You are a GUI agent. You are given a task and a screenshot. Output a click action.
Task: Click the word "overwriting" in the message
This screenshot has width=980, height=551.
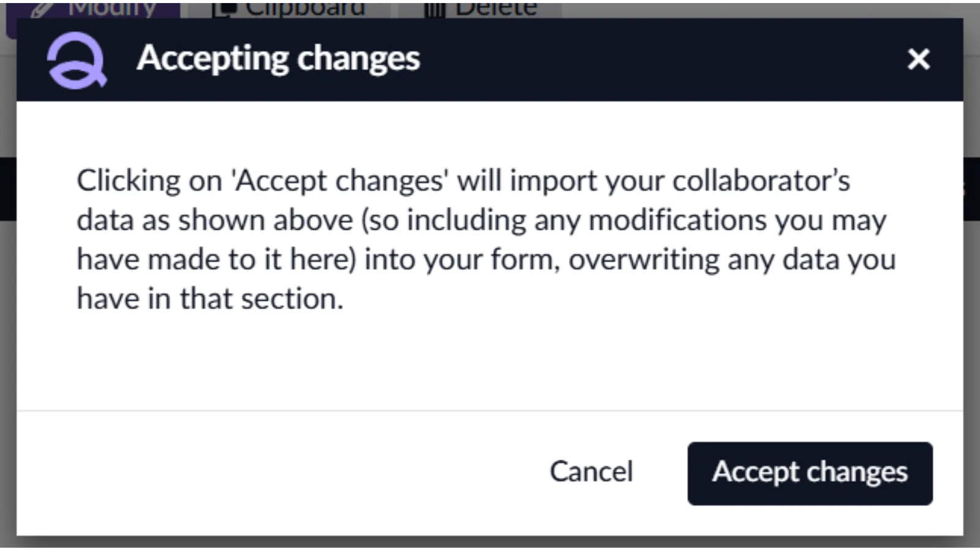click(x=644, y=259)
